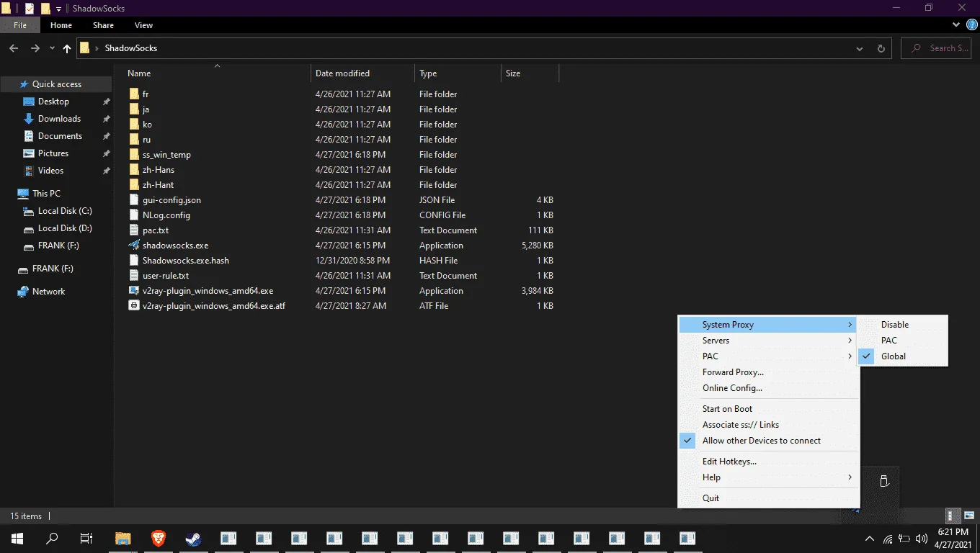Image resolution: width=980 pixels, height=553 pixels.
Task: Open taskbar search magnifier
Action: pos(52,539)
